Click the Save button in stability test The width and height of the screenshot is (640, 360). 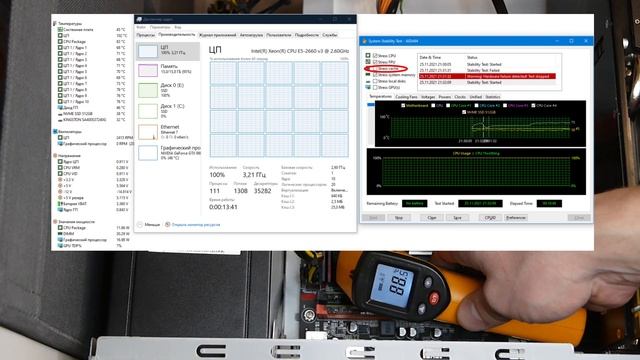coord(458,218)
